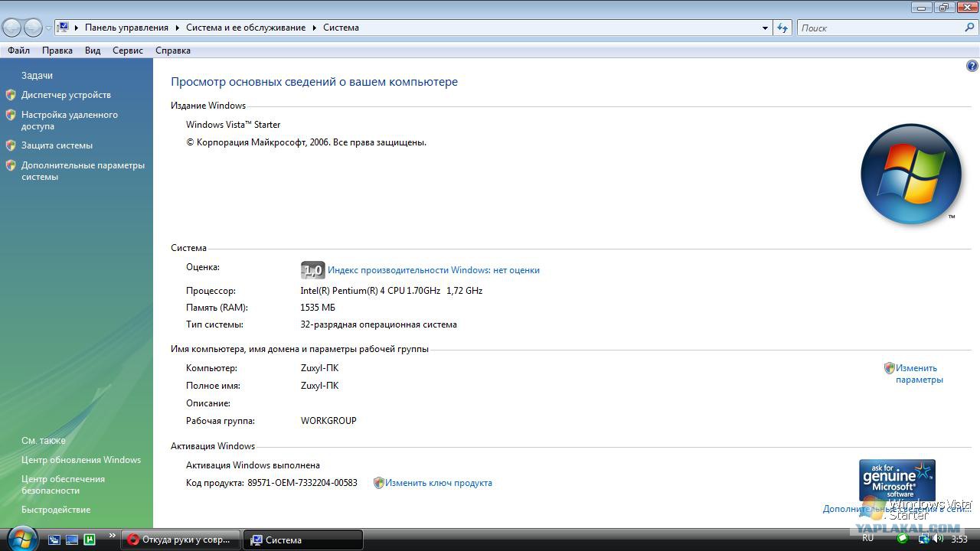Click the shield icon beside Настройка удаленного доступа

(11, 115)
